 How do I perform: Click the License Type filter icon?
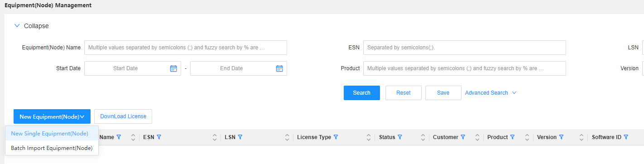pyautogui.click(x=336, y=137)
